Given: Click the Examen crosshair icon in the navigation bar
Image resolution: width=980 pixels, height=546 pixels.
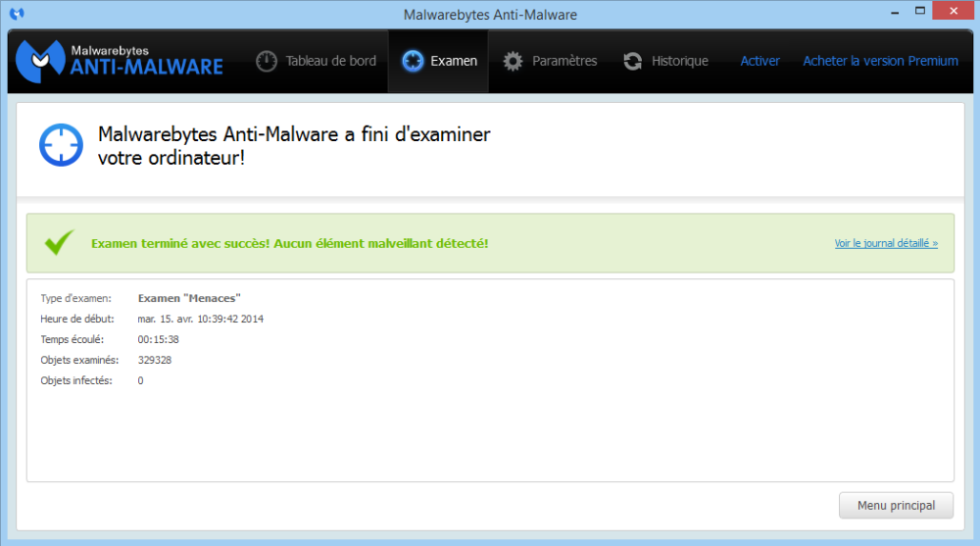Looking at the screenshot, I should (x=413, y=62).
